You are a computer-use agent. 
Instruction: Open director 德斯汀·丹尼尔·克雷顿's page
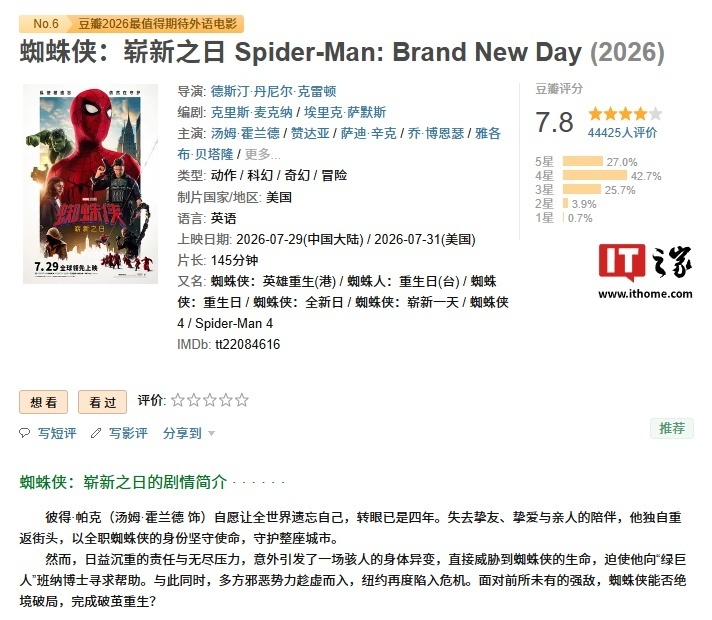(x=273, y=91)
